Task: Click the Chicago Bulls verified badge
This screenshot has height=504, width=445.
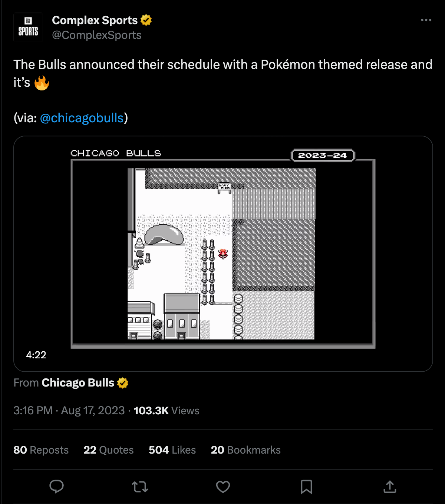Action: click(123, 383)
